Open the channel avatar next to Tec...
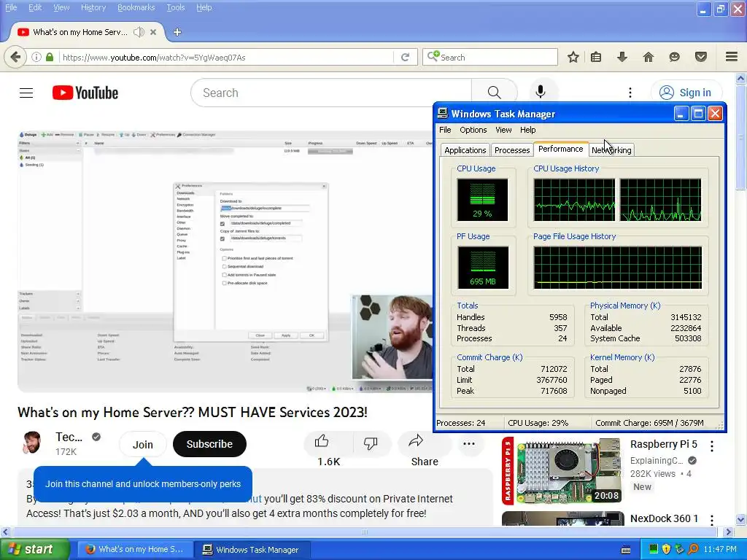This screenshot has height=560, width=747. 32,443
